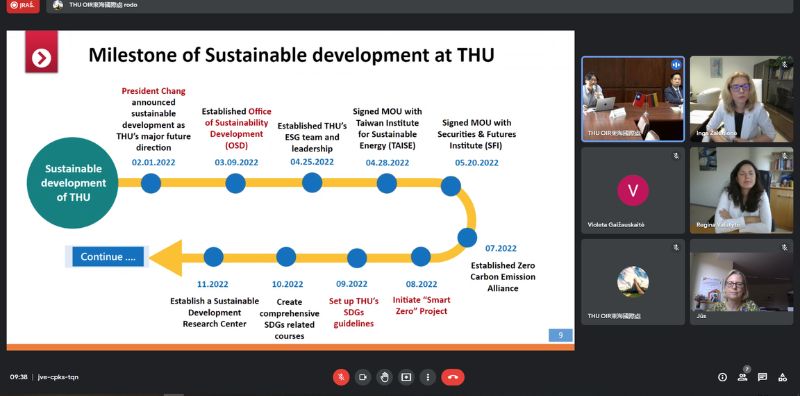Select Violeta Gaižauskaitė participant tile
The image size is (800, 396).
click(633, 190)
